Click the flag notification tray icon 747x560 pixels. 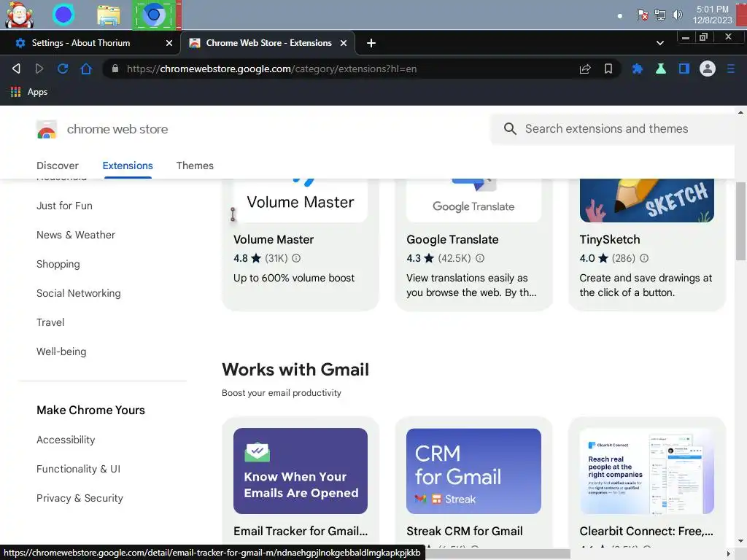point(642,15)
